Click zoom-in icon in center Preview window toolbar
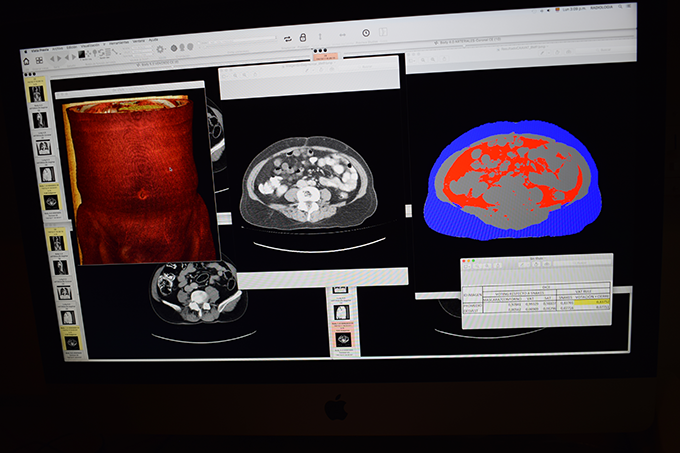Viewport: 680px width, 453px height. click(245, 75)
